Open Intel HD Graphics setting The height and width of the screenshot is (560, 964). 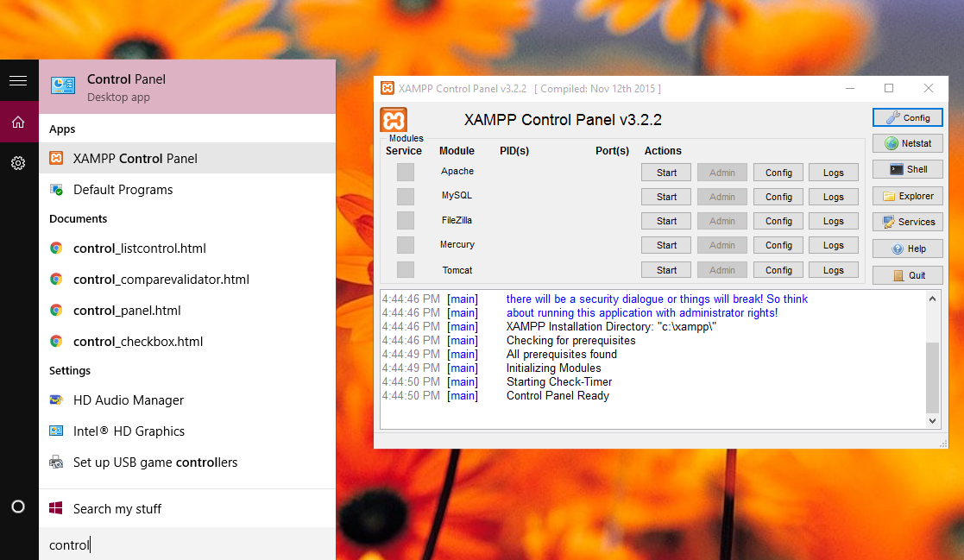pos(187,431)
